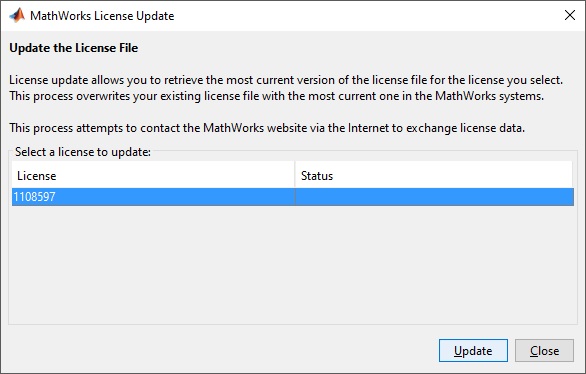The image size is (586, 374).
Task: Click the Close button
Action: click(x=544, y=350)
